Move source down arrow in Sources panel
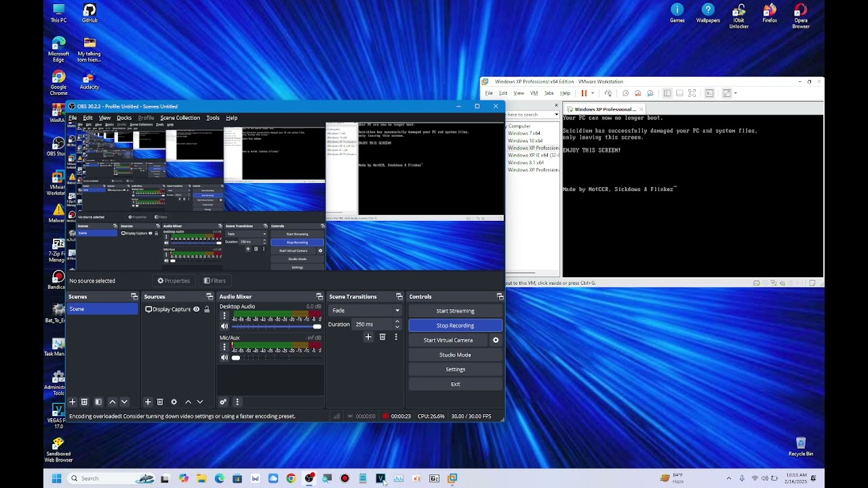 tap(199, 402)
